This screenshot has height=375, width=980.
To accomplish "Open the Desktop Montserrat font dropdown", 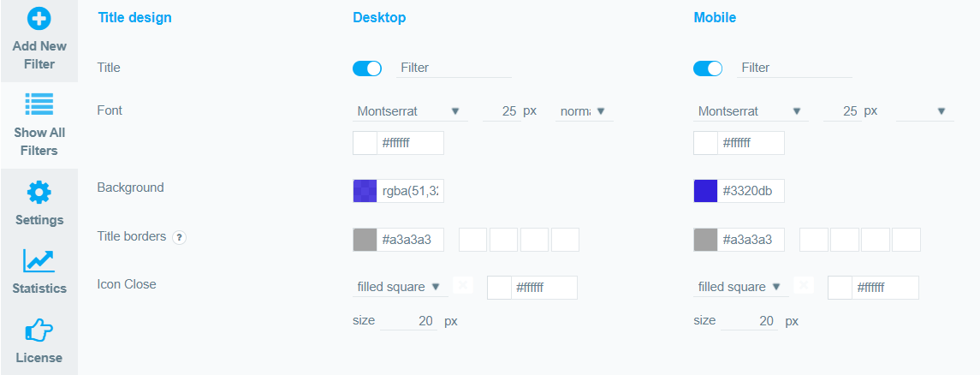I will click(410, 111).
